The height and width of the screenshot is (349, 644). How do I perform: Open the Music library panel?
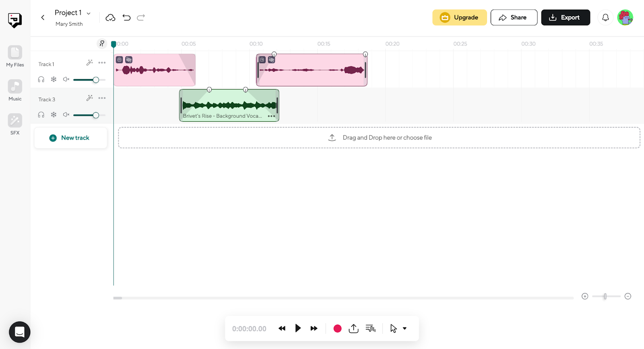15,90
